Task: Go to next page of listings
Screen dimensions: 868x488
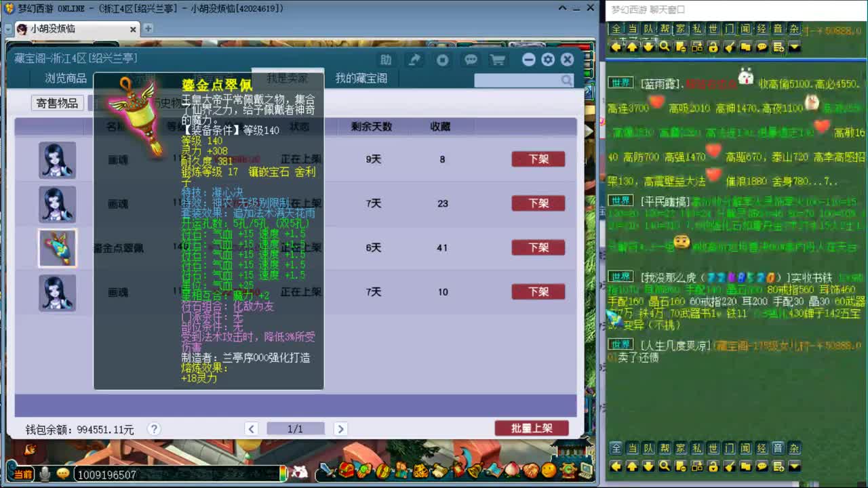Action: 340,429
